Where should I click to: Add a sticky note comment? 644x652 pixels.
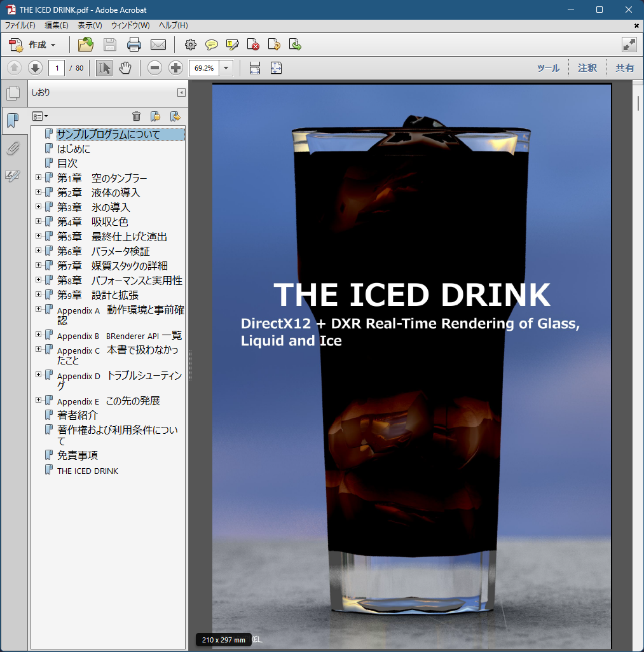212,45
